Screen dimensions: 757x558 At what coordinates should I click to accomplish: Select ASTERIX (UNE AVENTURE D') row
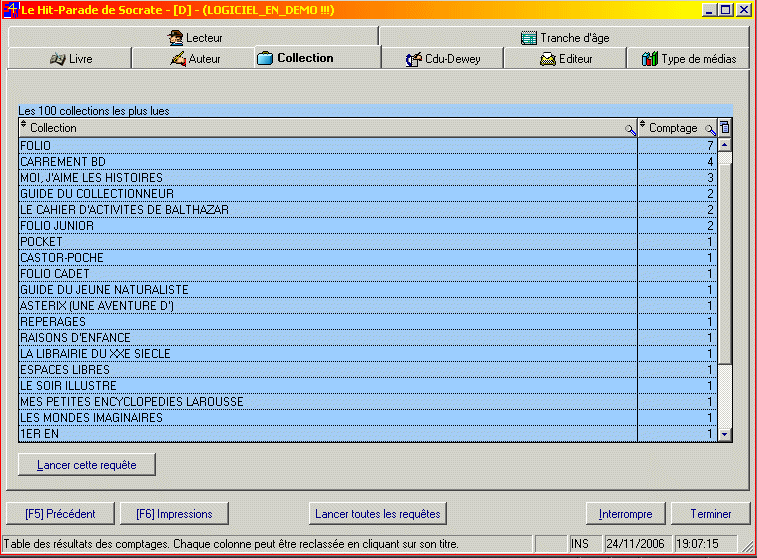tap(367, 305)
